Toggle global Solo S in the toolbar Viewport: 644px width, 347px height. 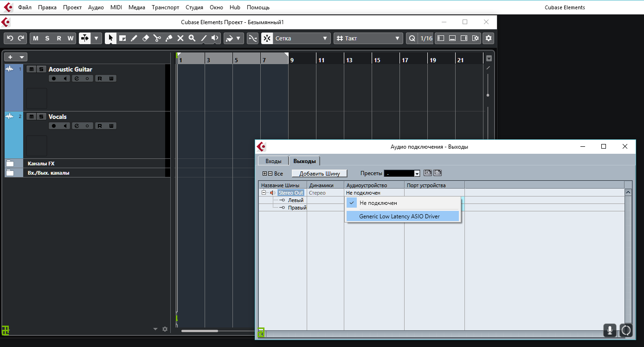pos(47,38)
